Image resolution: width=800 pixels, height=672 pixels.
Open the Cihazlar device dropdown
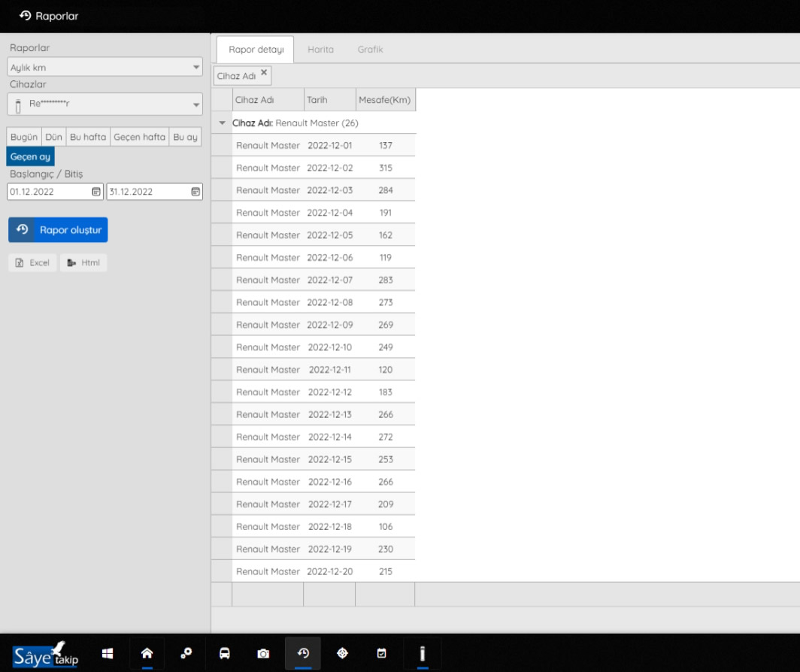coord(105,104)
